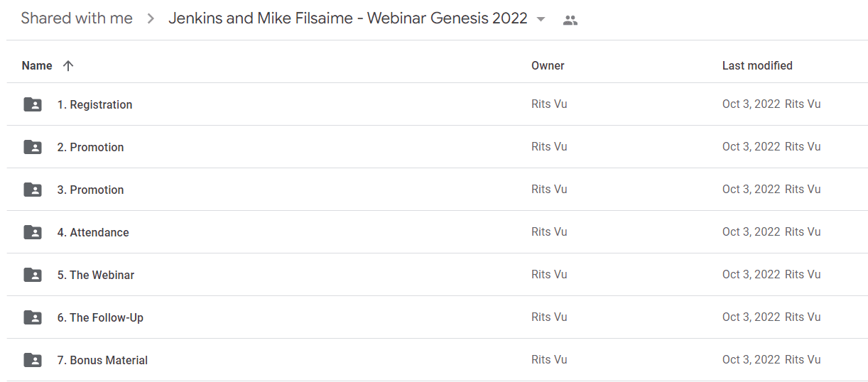The height and width of the screenshot is (382, 868).
Task: Click the breadcrumb chevron after Shared with me
Action: [151, 19]
